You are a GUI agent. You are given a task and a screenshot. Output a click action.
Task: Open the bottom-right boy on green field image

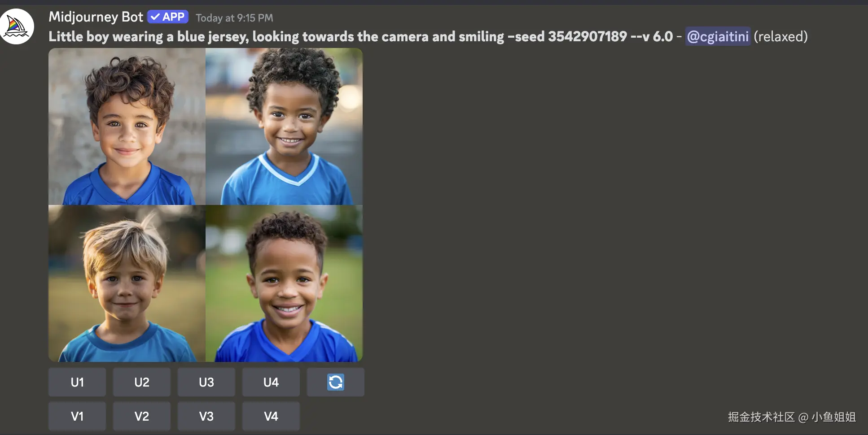point(284,283)
